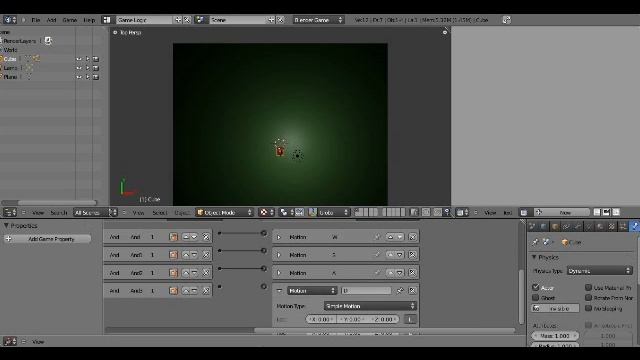Pin the Motion actuator named D

[x=400, y=291]
